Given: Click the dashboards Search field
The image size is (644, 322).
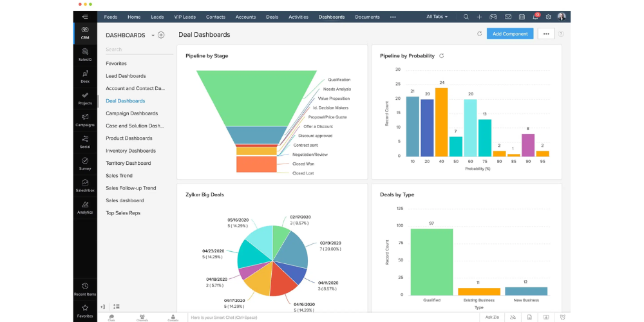Looking at the screenshot, I should (134, 50).
